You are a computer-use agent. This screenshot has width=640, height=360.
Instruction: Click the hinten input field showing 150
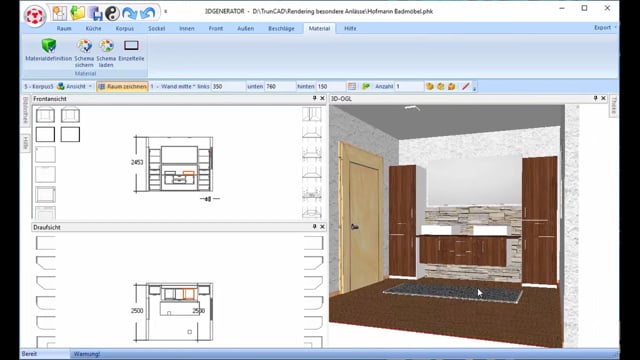pos(331,86)
